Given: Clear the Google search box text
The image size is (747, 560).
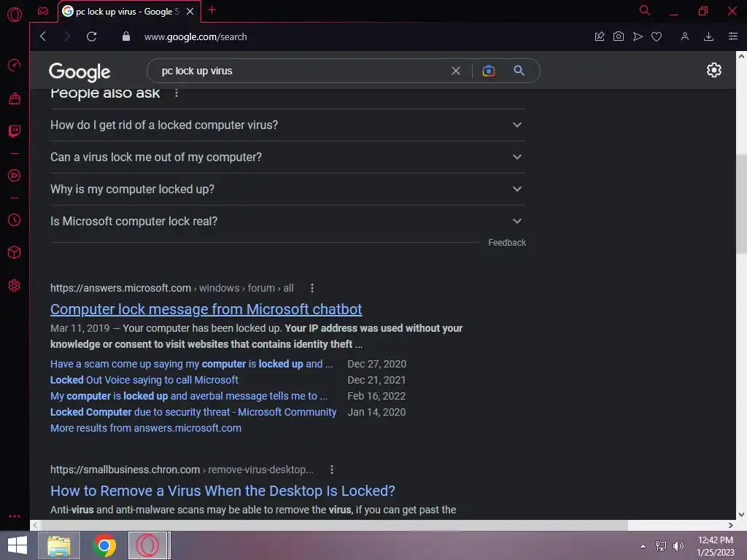Looking at the screenshot, I should tap(456, 71).
